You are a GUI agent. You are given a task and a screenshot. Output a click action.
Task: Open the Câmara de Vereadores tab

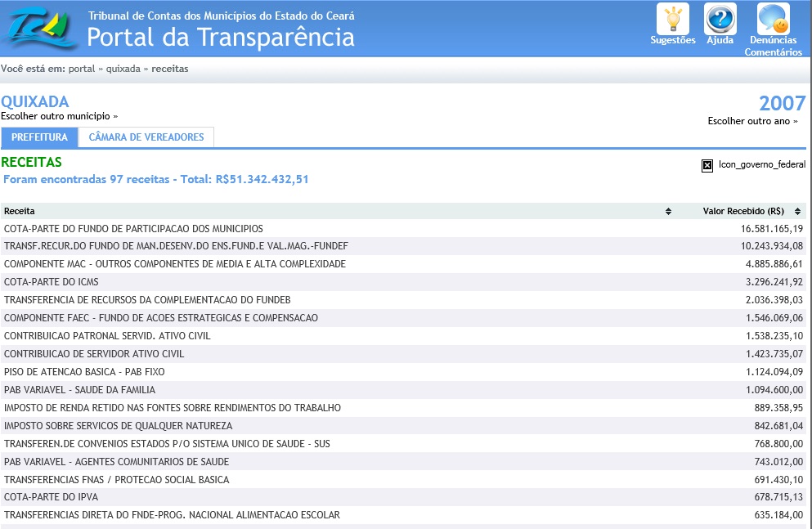pyautogui.click(x=146, y=137)
